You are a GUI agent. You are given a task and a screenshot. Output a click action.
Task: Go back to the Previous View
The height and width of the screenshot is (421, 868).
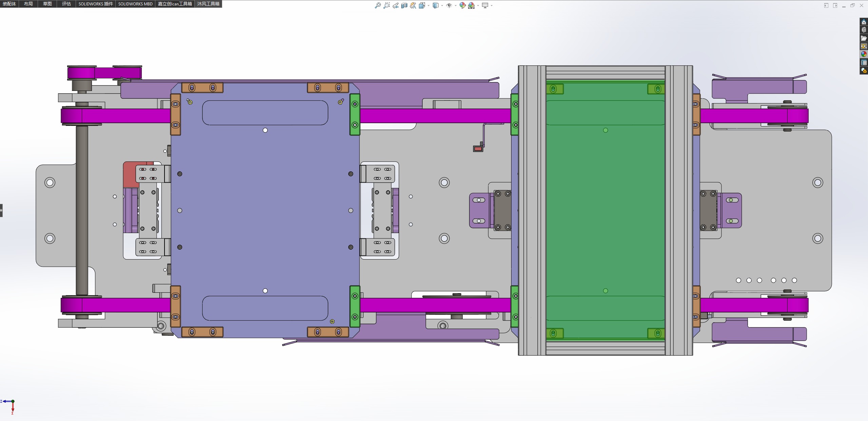coord(396,5)
